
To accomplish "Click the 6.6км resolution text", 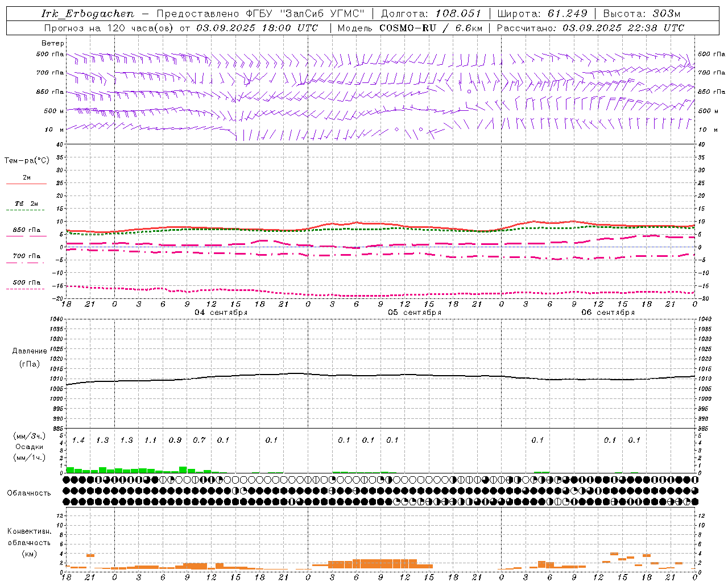I will (469, 28).
